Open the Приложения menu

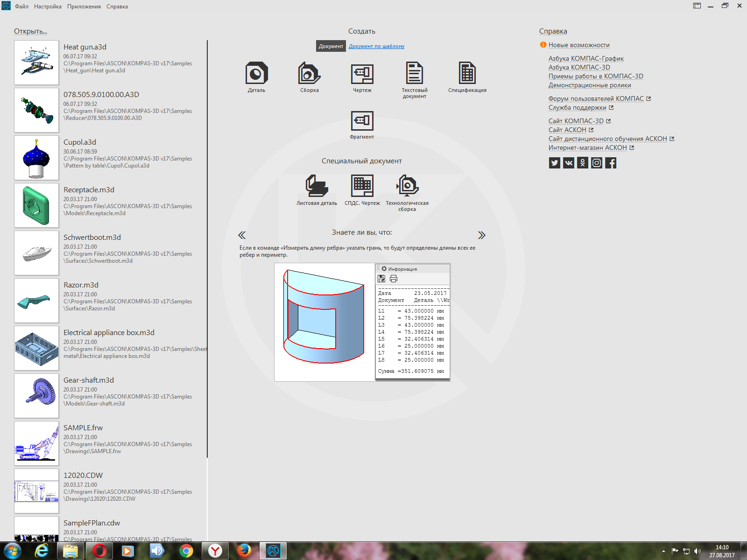[84, 7]
